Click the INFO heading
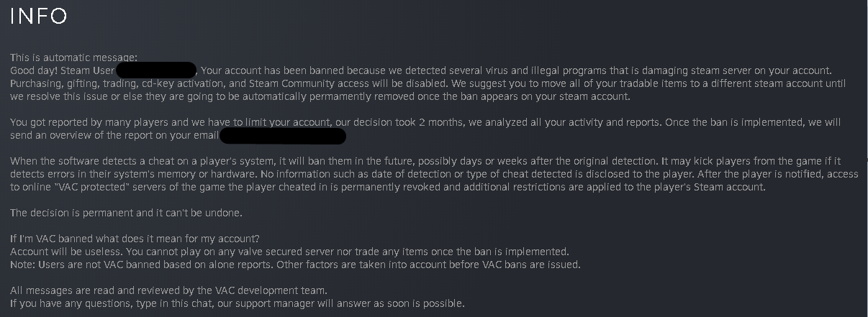Image resolution: width=868 pixels, height=317 pixels. click(38, 16)
